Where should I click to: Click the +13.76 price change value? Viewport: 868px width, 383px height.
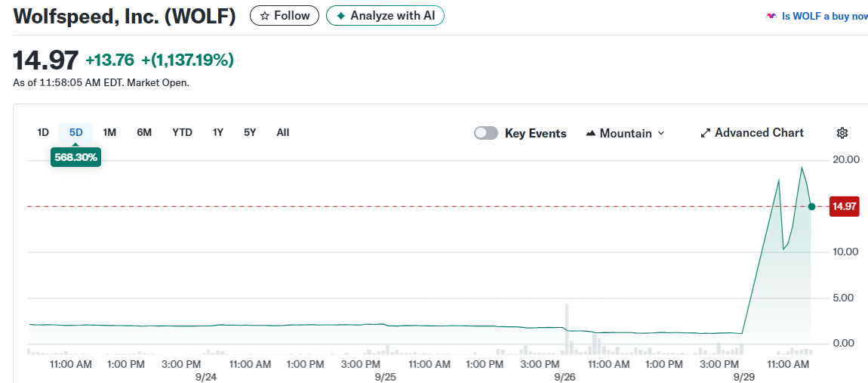[x=110, y=60]
